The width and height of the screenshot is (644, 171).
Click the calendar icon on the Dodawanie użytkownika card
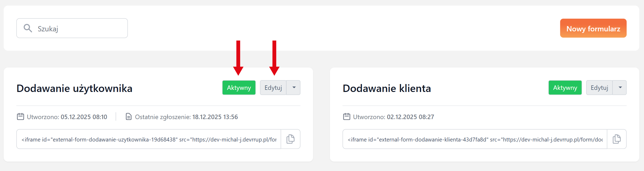pos(21,117)
